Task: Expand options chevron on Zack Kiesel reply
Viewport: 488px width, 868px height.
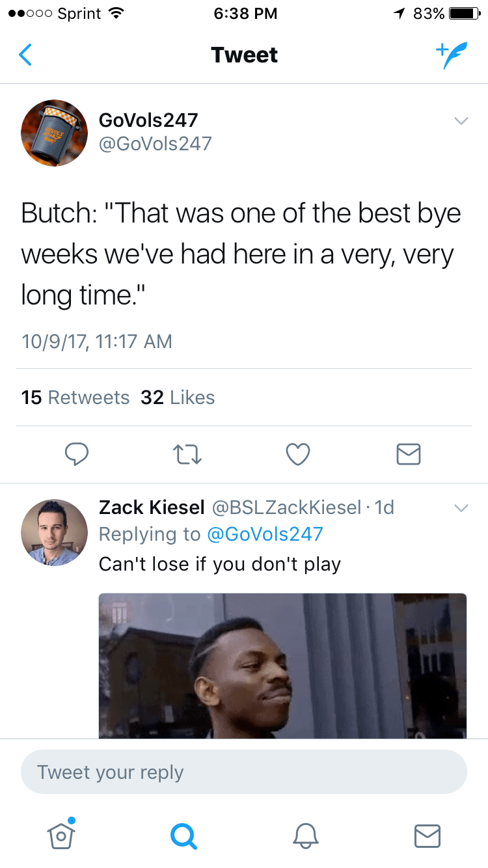Action: pos(461,508)
